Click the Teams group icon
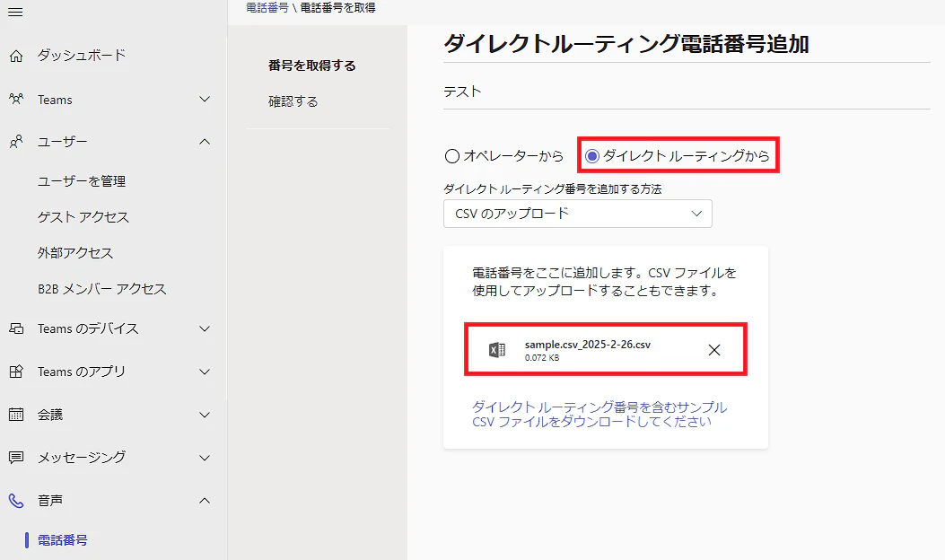Image resolution: width=945 pixels, height=560 pixels. [x=16, y=99]
